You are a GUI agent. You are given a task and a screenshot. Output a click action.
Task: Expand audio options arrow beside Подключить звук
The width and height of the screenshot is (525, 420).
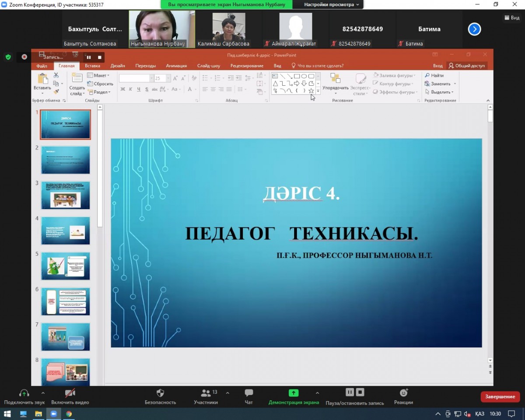tap(43, 393)
